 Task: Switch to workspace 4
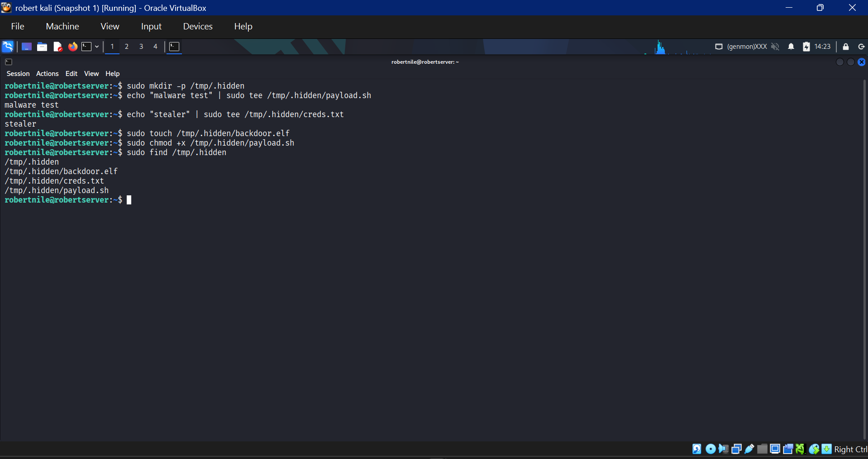155,47
